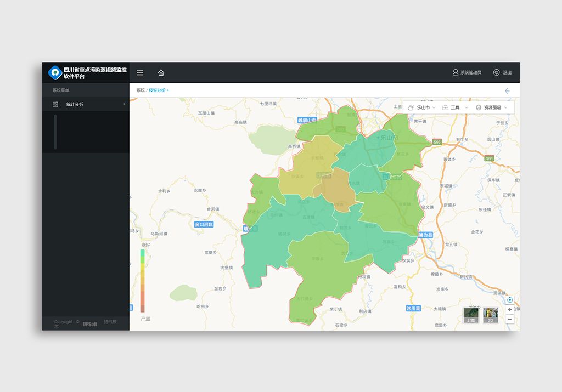Viewport: 562px width, 392px height.
Task: Open the 统计分析 menu item
Action: tap(86, 104)
